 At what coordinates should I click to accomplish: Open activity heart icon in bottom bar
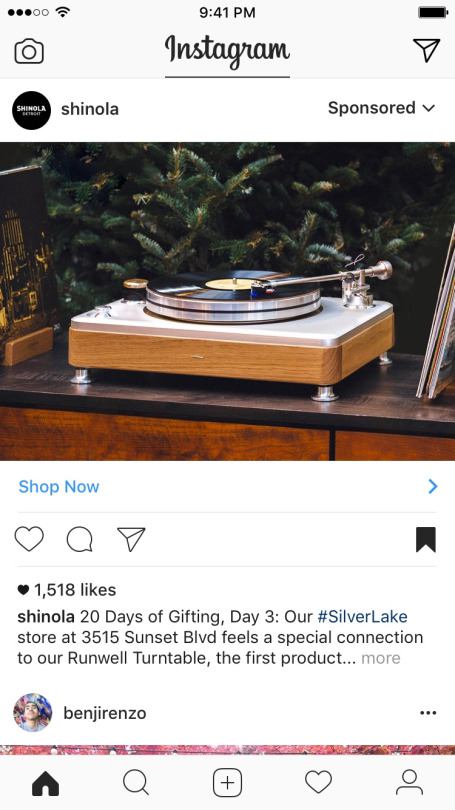(x=318, y=782)
